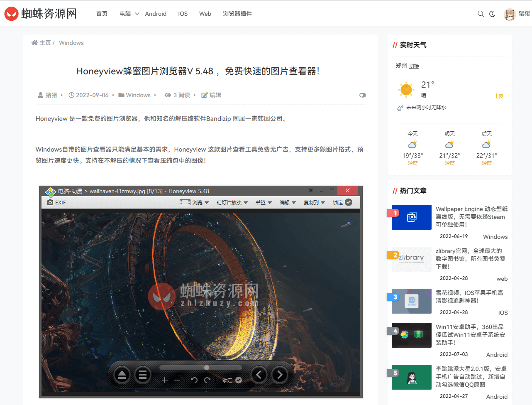Click the web tag under zlibrary article
The height and width of the screenshot is (405, 532).
(502, 279)
